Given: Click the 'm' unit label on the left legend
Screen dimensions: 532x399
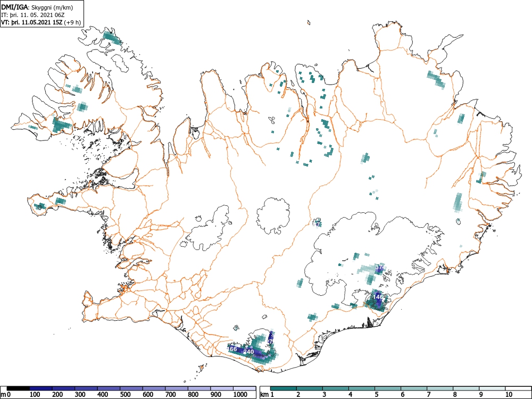Looking at the screenshot, I should pos(3,395).
